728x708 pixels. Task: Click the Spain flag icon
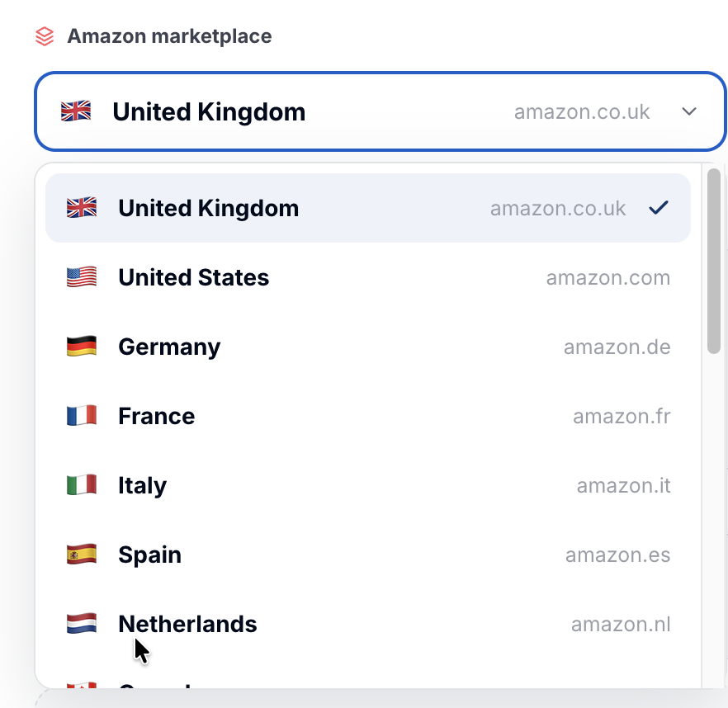coord(82,555)
